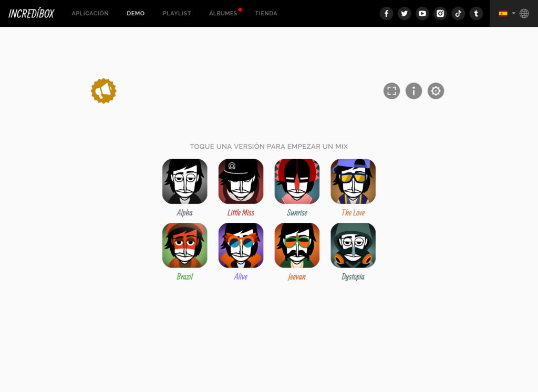
Task: Click the "Alive" version label
Action: click(241, 277)
